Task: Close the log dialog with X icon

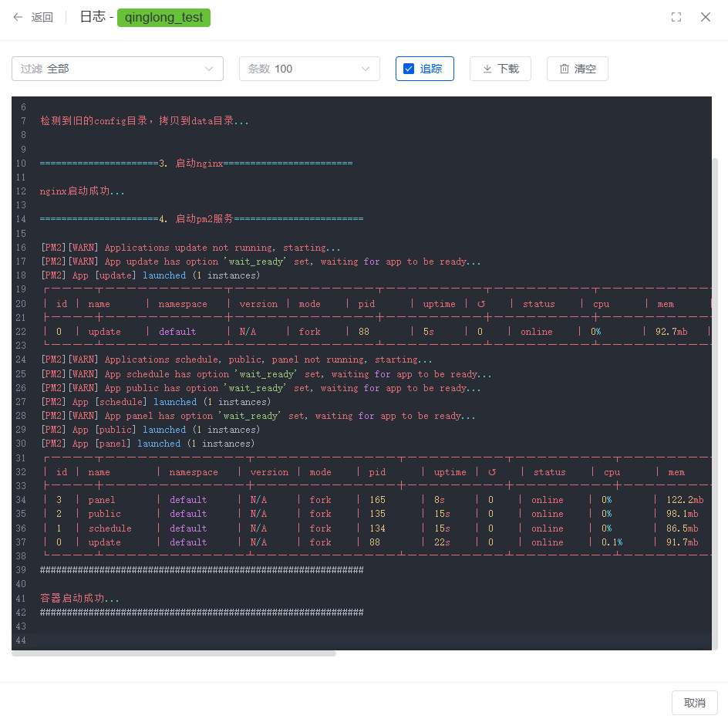Action: 706,17
